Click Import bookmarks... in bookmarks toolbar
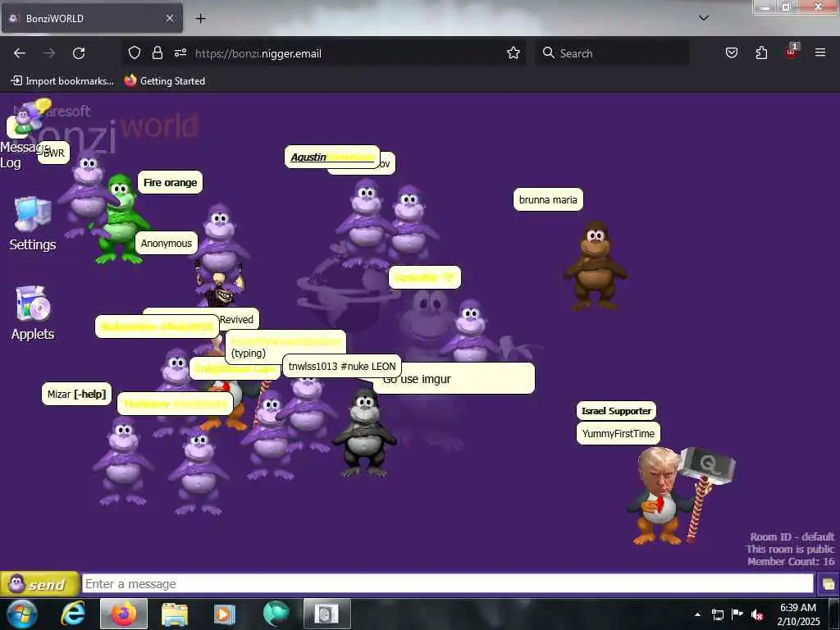Viewport: 840px width, 630px height. click(x=62, y=81)
